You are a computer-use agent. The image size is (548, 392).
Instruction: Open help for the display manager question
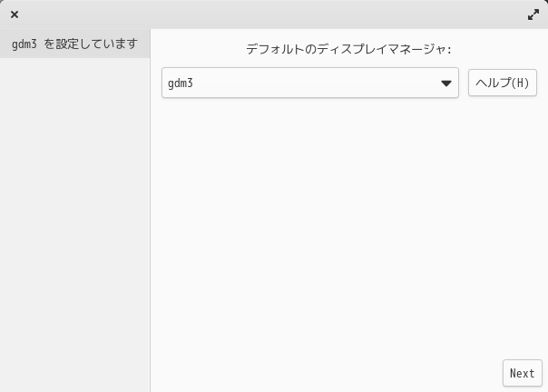tap(503, 83)
